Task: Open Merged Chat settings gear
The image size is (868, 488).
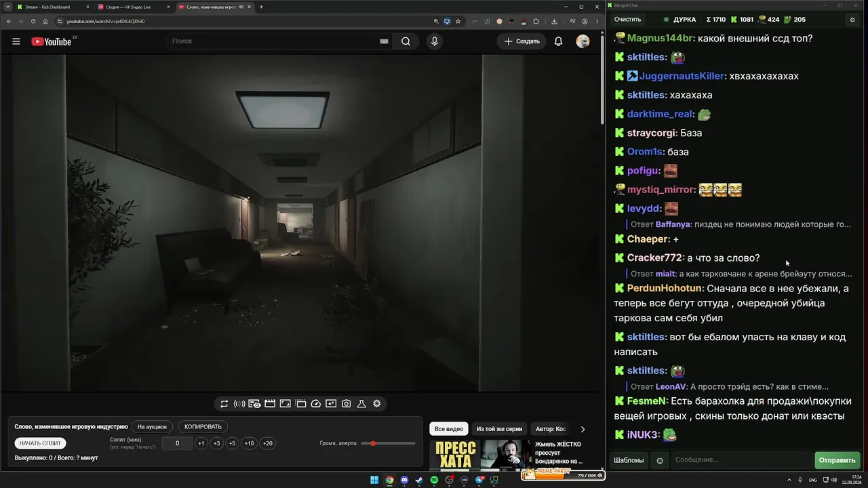Action: click(852, 20)
